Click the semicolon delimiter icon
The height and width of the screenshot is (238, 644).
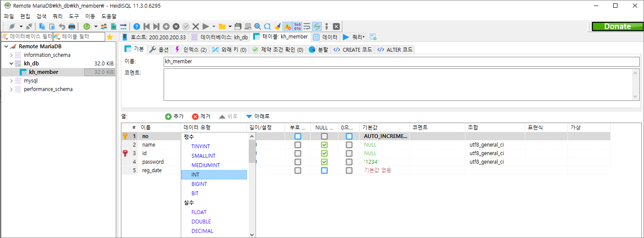coord(326,26)
